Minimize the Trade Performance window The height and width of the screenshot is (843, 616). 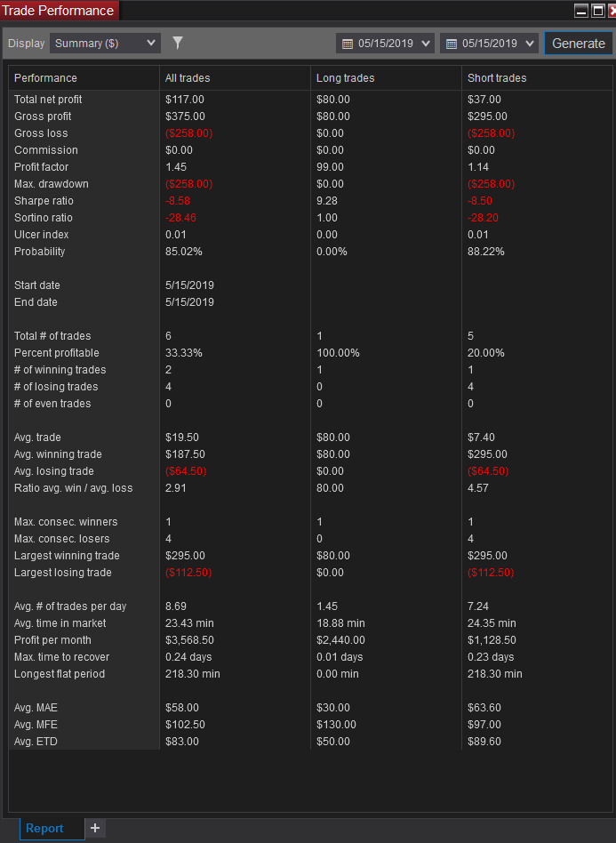580,11
